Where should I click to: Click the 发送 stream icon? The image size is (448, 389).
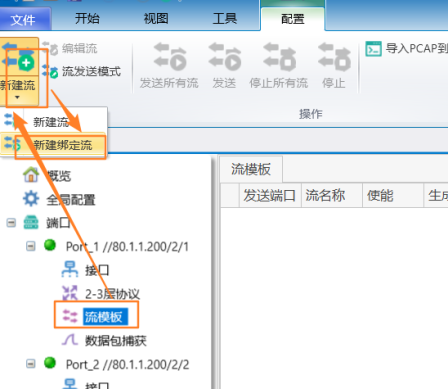(x=225, y=57)
